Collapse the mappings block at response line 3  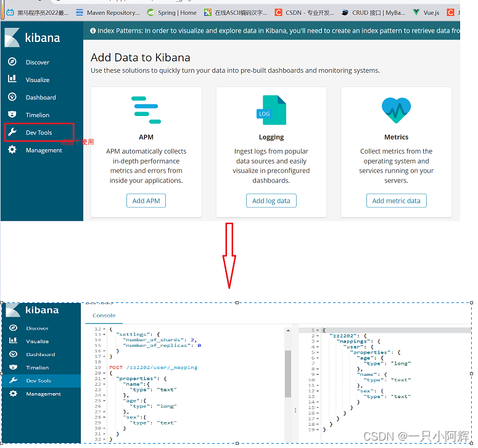318,341
